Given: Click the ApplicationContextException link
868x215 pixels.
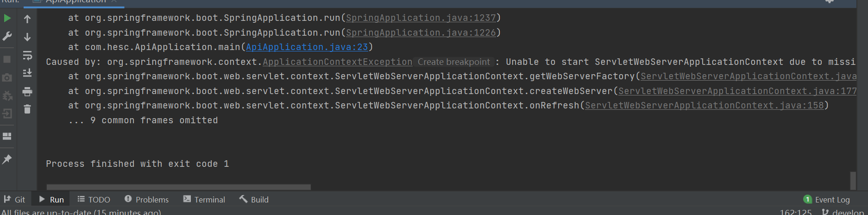Looking at the screenshot, I should coord(338,62).
